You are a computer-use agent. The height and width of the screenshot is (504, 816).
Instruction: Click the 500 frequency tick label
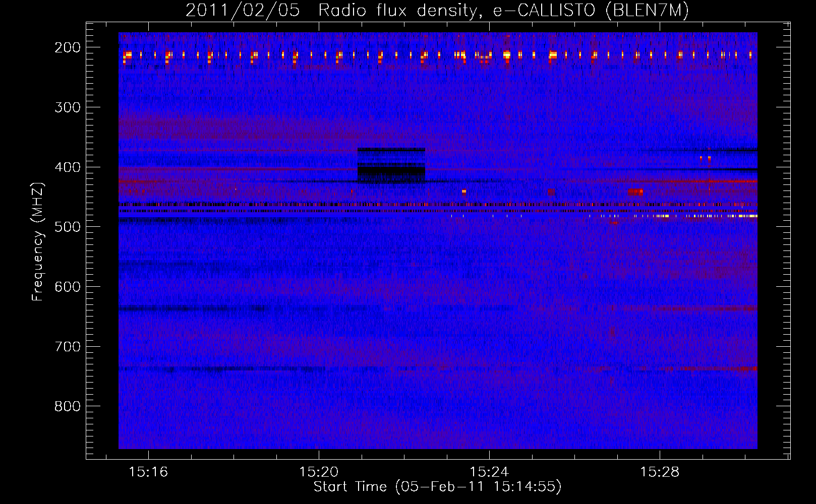pos(68,227)
